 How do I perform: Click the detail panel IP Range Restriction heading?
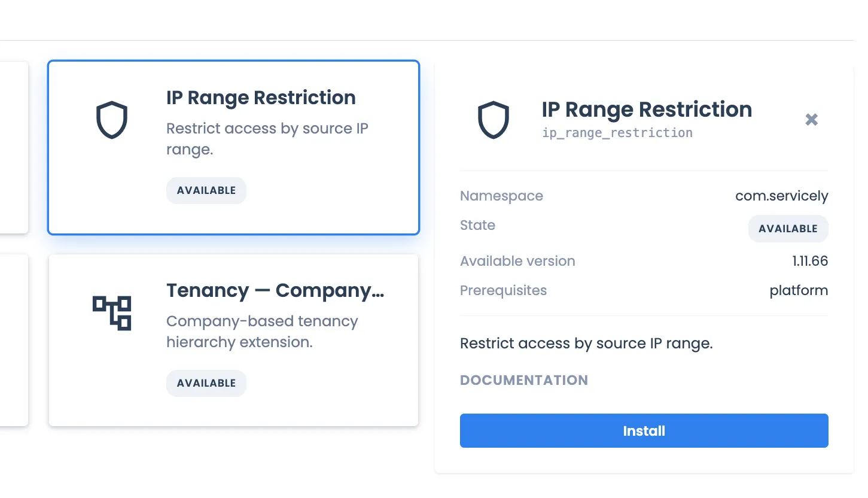point(647,110)
